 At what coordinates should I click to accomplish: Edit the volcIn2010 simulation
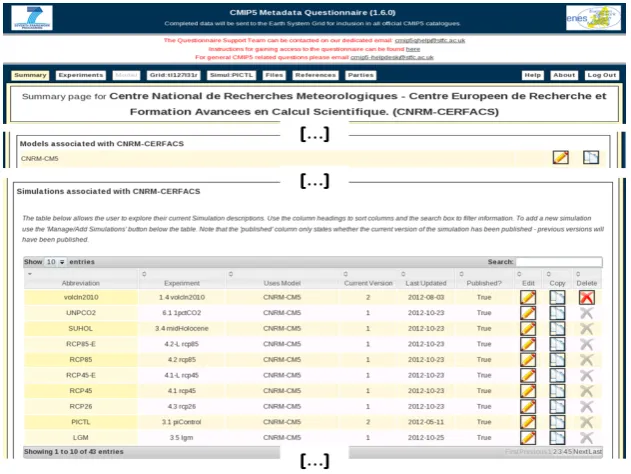(528, 297)
